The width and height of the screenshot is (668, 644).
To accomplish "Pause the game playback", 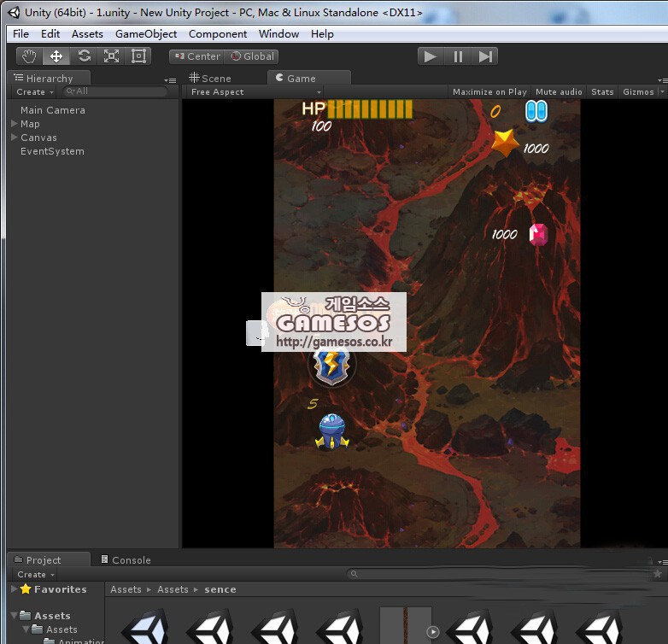I will pyautogui.click(x=458, y=56).
